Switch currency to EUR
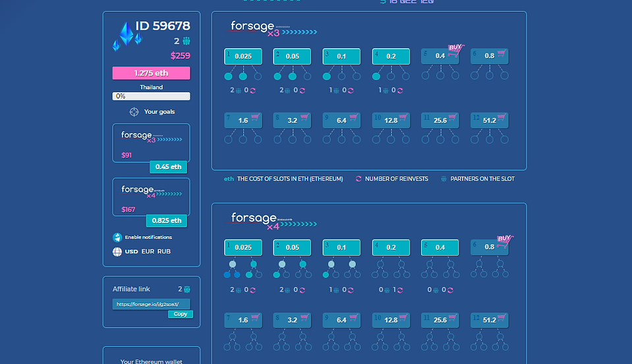 (x=148, y=251)
